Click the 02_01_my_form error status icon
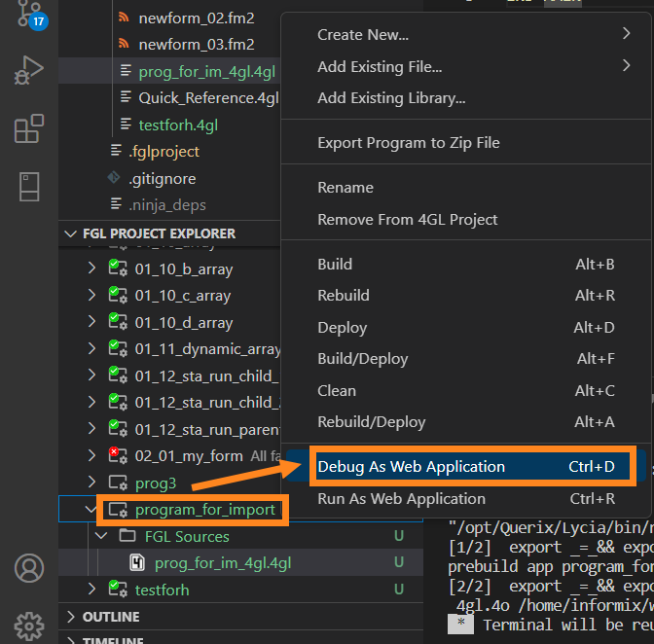The height and width of the screenshot is (644, 654). [118, 455]
